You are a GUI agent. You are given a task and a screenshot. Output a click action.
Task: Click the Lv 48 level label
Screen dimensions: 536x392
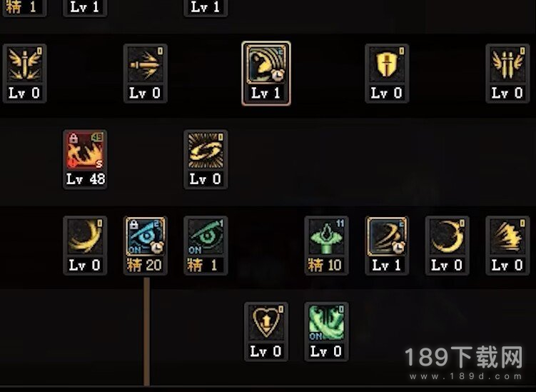tap(86, 179)
